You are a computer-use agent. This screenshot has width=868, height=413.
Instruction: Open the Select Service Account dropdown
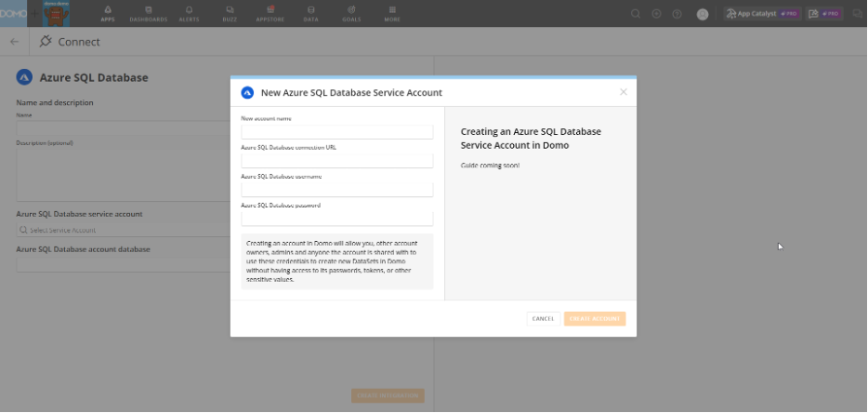click(124, 230)
